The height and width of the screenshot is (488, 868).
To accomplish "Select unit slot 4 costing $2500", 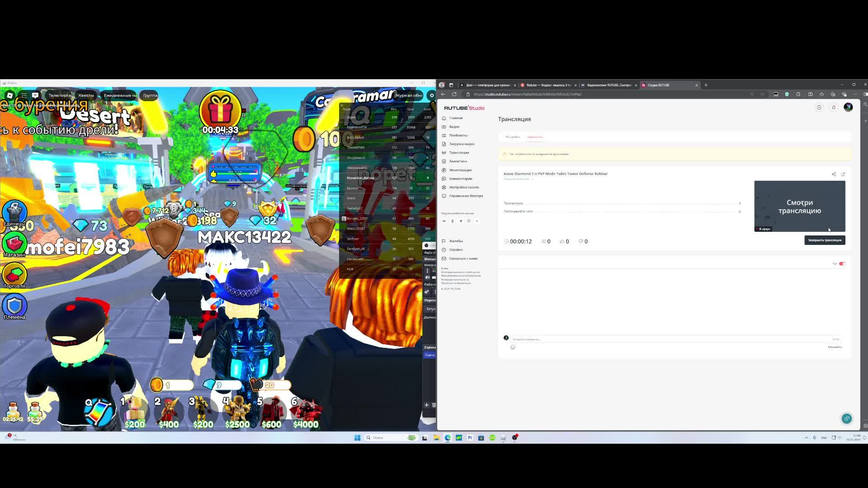I will click(237, 412).
